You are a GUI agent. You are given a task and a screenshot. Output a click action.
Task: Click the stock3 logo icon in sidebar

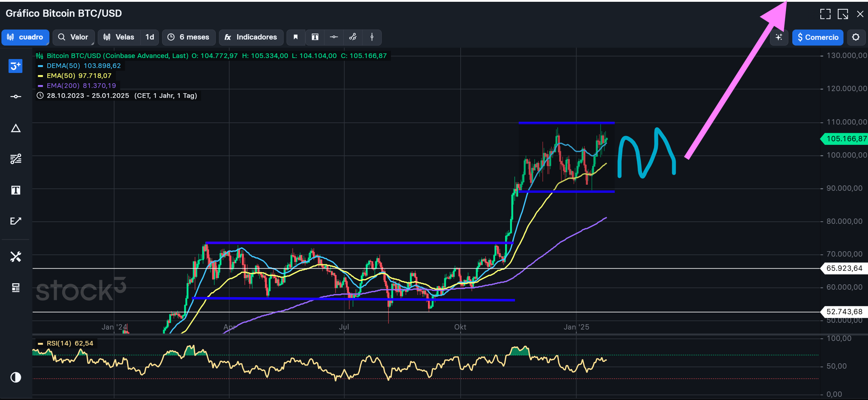tap(16, 66)
